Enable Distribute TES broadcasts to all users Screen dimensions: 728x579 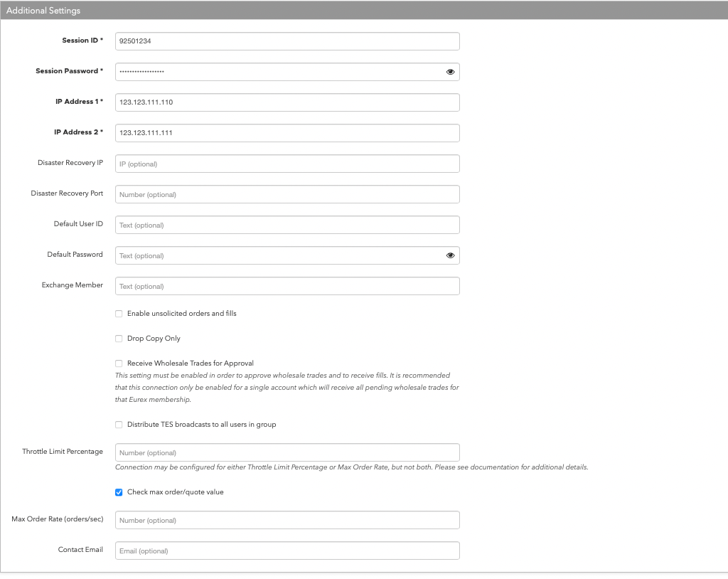tap(119, 425)
